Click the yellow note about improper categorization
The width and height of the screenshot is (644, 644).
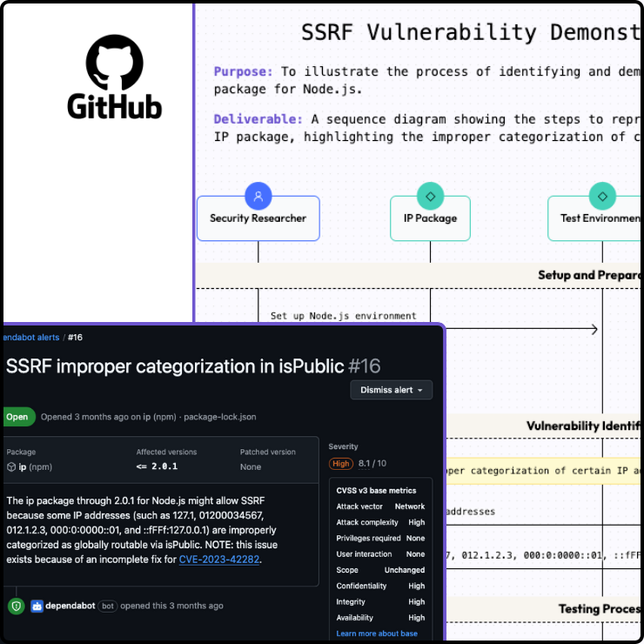click(543, 471)
